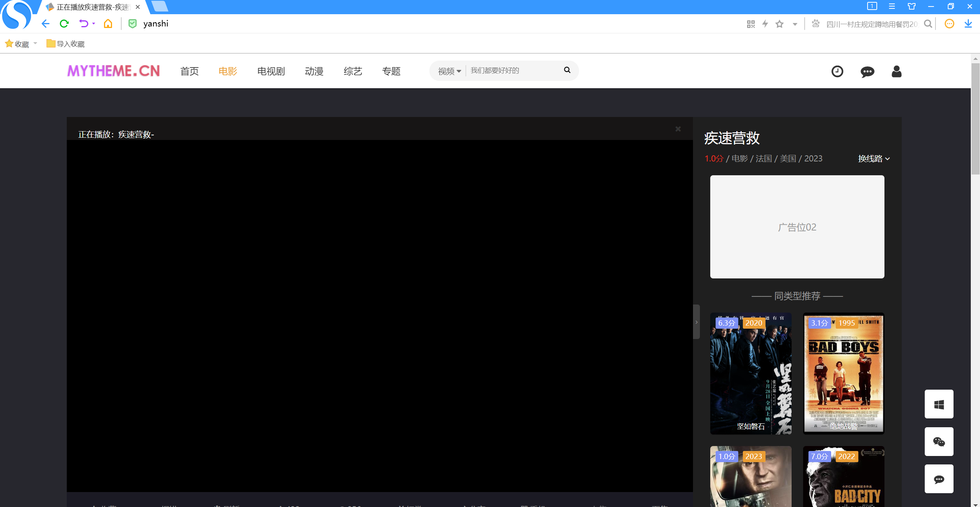Expand the 收藏 favorites dropdown arrow
980x507 pixels.
tap(35, 43)
